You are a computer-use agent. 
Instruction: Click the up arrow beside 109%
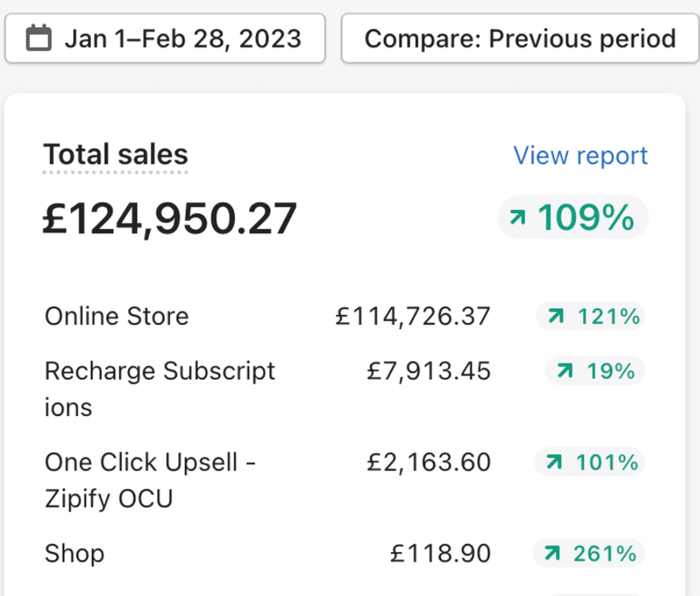517,218
